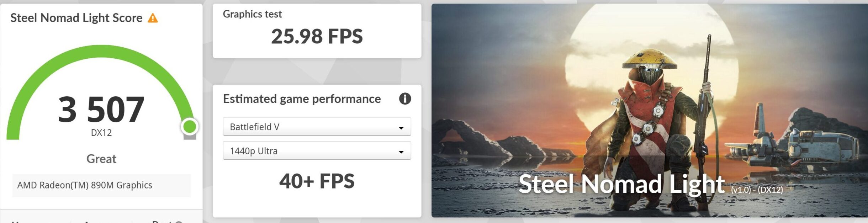The width and height of the screenshot is (868, 223).
Task: Click the arrow on the 1440p Ultra selector
Action: [x=401, y=152]
